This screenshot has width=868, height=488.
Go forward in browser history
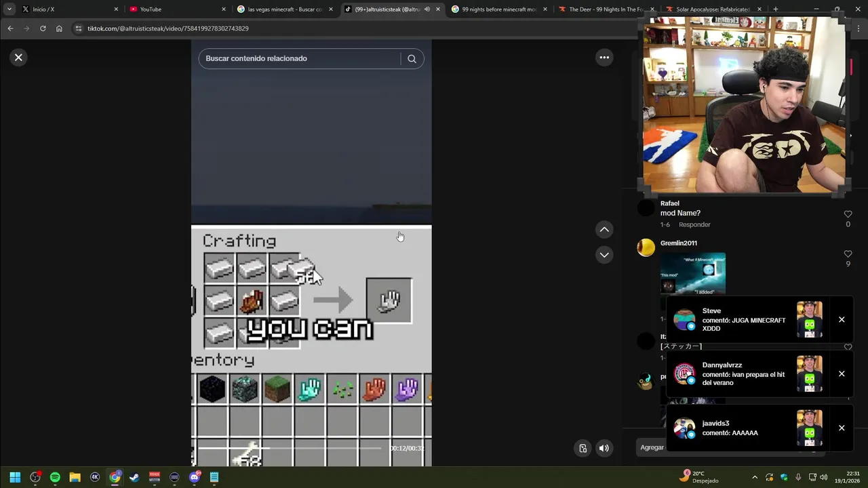click(x=26, y=28)
